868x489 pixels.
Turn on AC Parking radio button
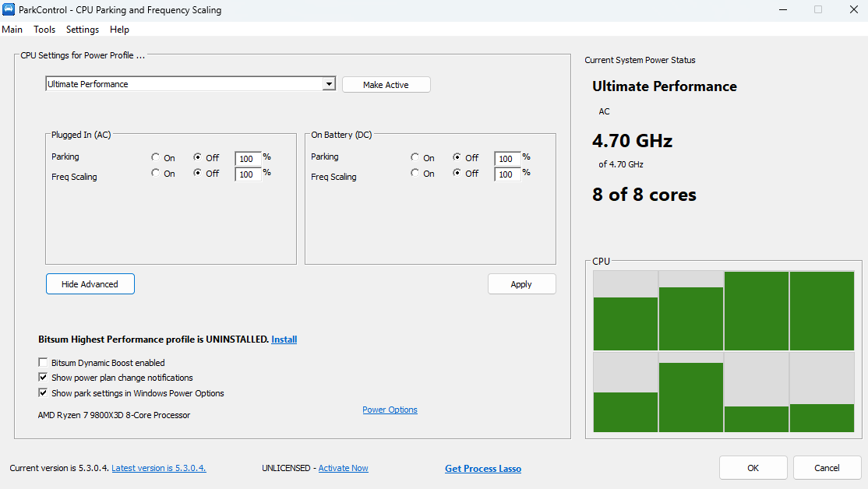click(156, 157)
